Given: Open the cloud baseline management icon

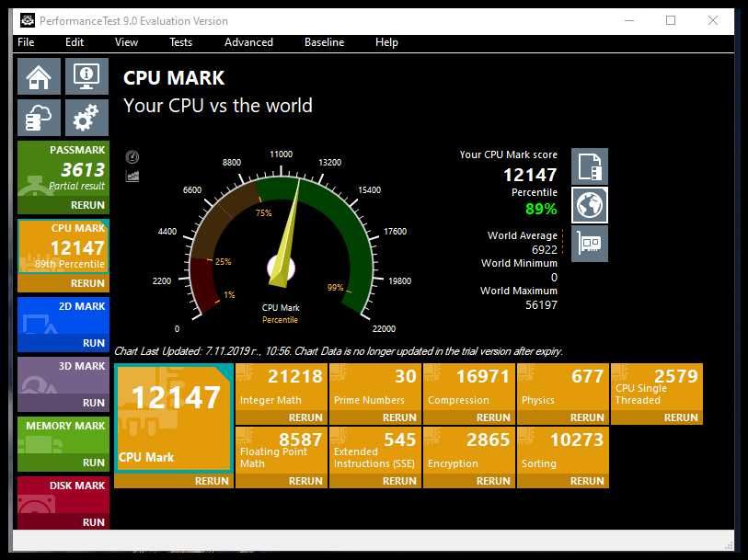Looking at the screenshot, I should (x=40, y=118).
